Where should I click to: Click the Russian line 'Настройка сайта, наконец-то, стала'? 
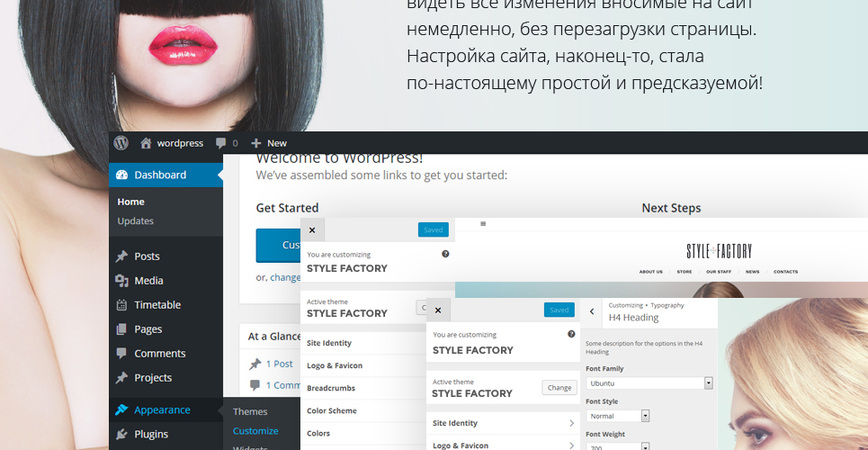click(555, 56)
